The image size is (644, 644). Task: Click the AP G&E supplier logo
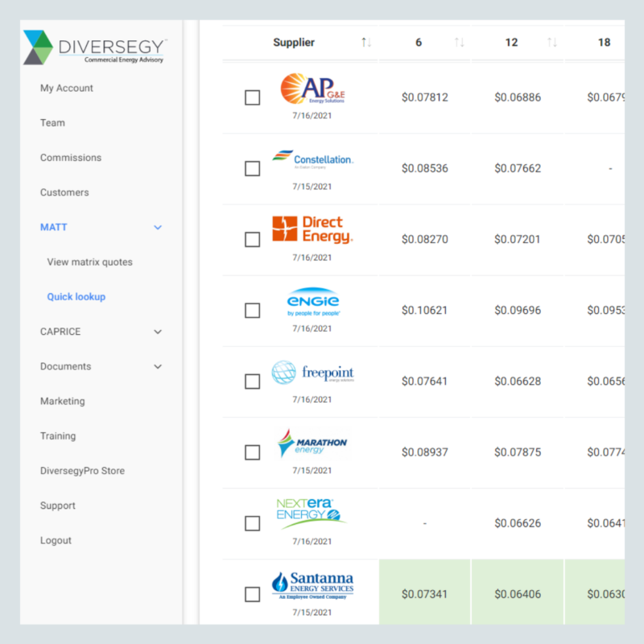point(312,91)
